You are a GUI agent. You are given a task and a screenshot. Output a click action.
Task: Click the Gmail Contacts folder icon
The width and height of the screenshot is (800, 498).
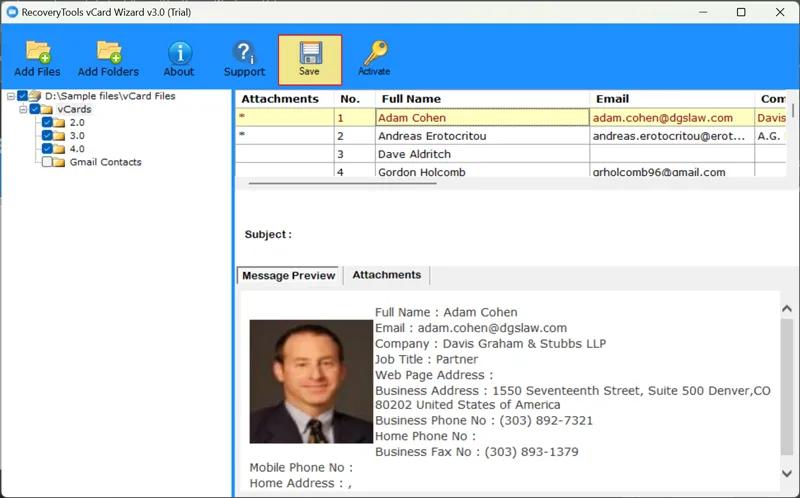pyautogui.click(x=59, y=162)
